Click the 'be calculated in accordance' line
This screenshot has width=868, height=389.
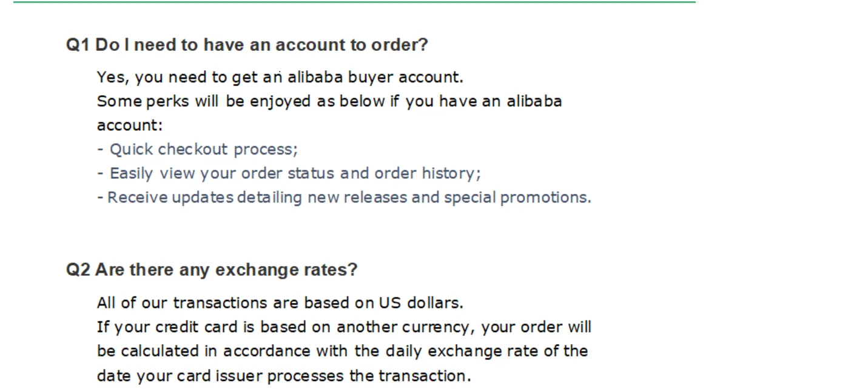pos(341,351)
